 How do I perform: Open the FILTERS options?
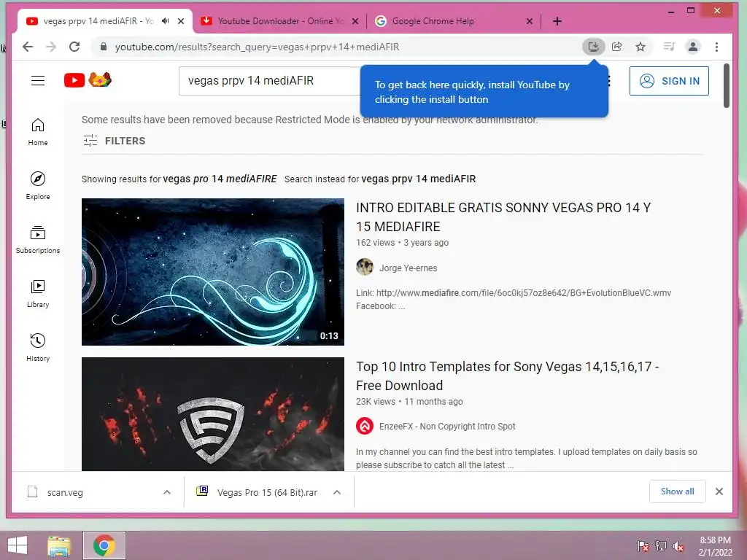(x=115, y=141)
